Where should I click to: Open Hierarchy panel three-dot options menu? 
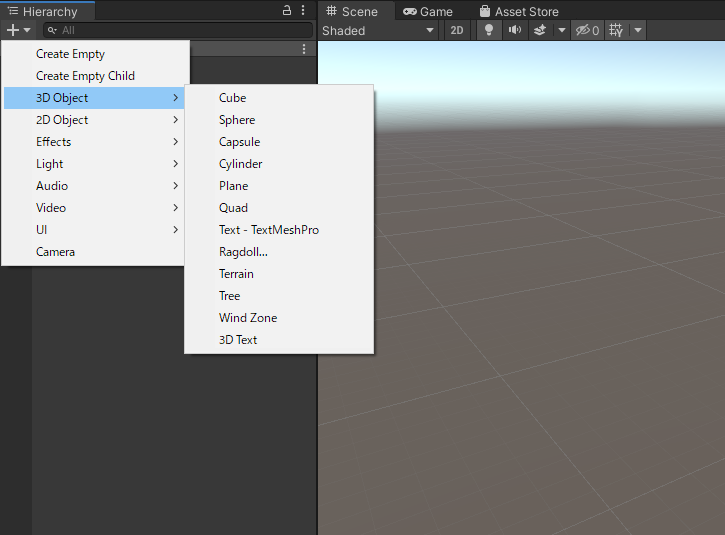[303, 11]
